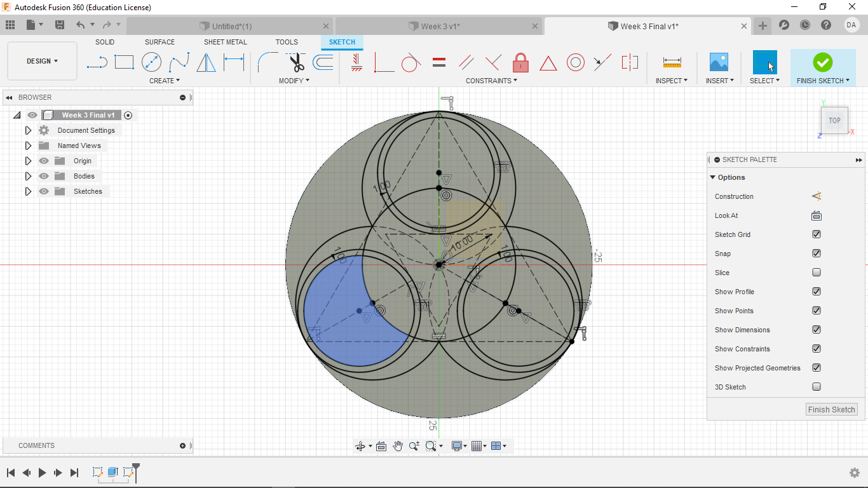Click the TOP face of ViewCube
The image size is (868, 488).
pyautogui.click(x=834, y=120)
